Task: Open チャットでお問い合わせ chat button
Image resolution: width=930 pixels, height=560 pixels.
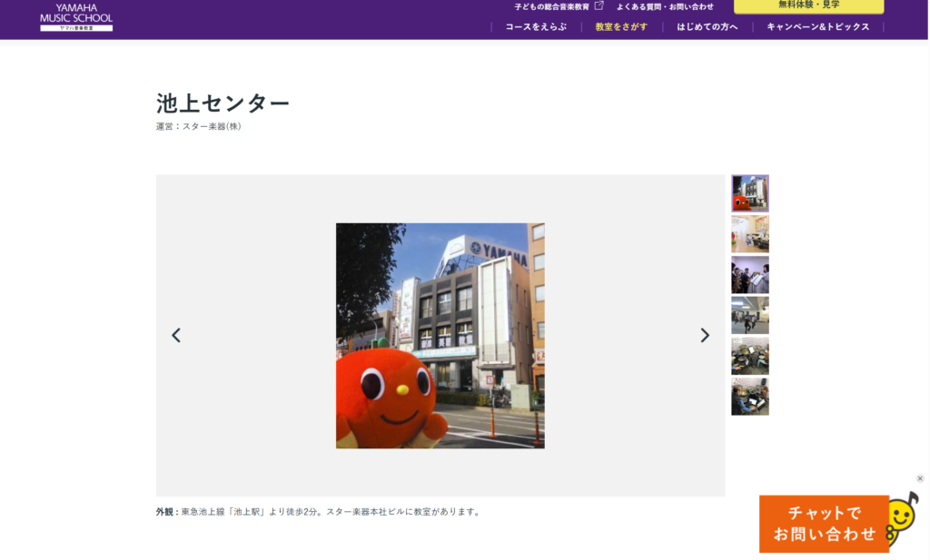Action: [824, 524]
